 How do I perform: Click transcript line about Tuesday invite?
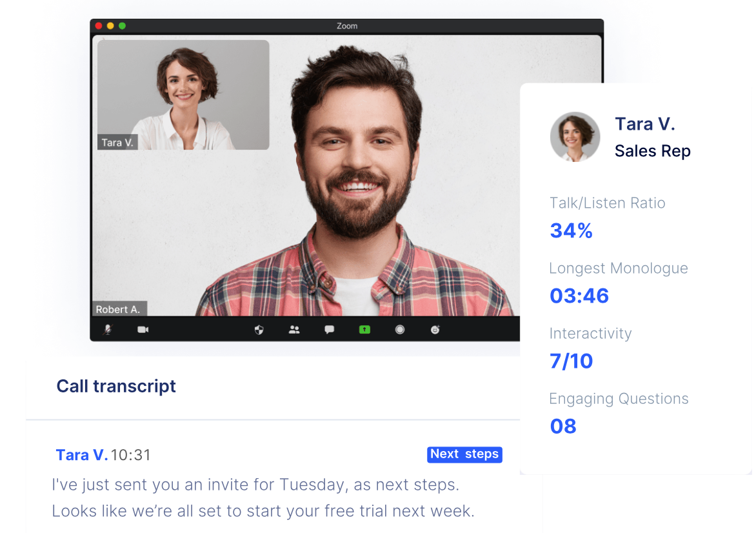tap(255, 485)
